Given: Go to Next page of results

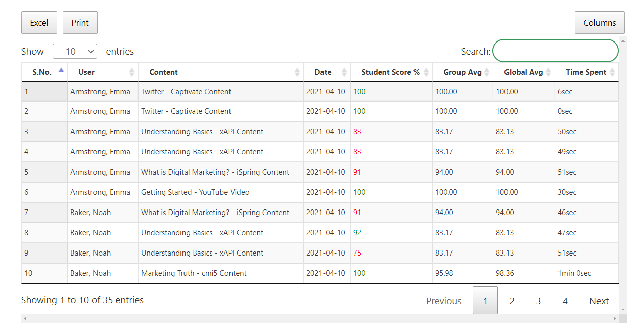Looking at the screenshot, I should point(599,301).
